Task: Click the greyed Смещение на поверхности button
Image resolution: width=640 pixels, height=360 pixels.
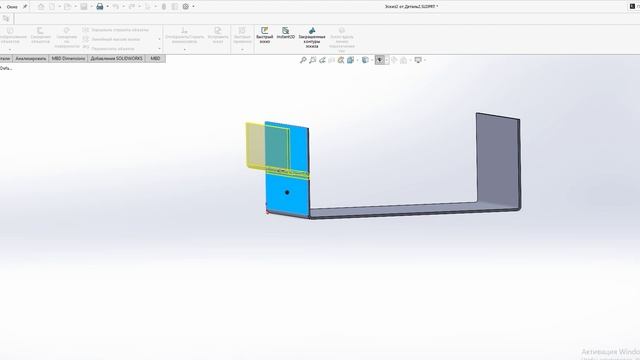Action: click(x=67, y=38)
